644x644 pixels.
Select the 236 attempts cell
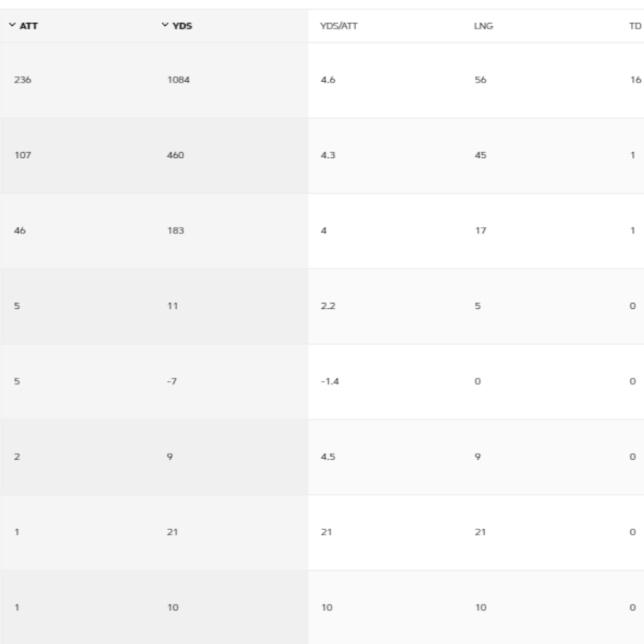[x=23, y=80]
